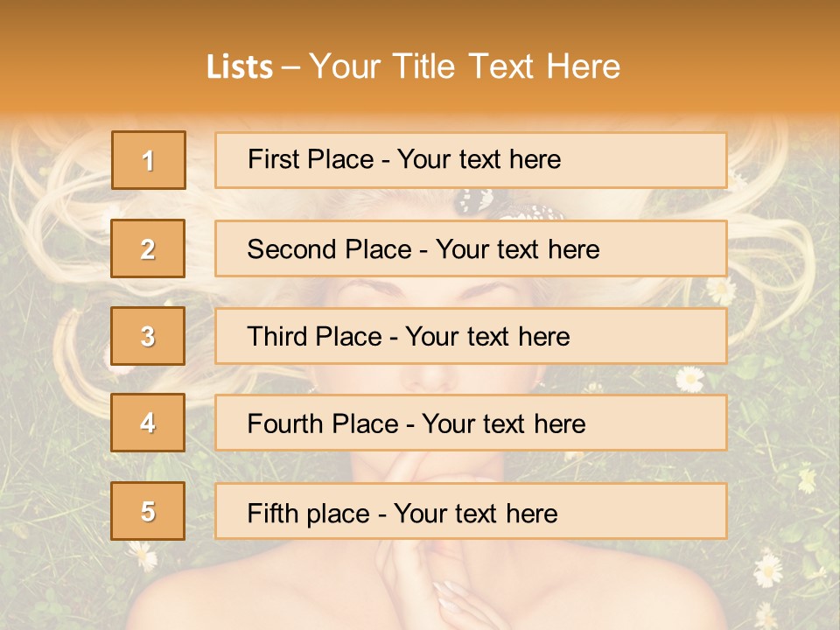Click the Third Place text bar
This screenshot has width=840, height=630.
[x=471, y=336]
